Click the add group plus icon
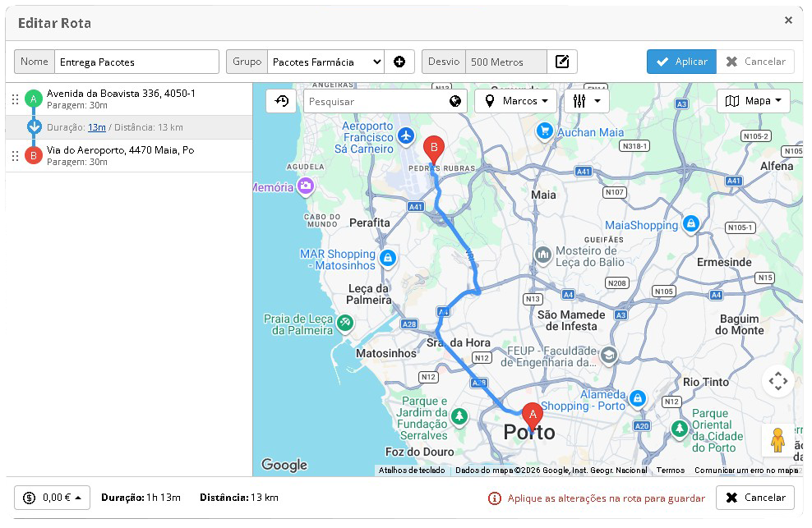812x528 pixels. (x=399, y=62)
